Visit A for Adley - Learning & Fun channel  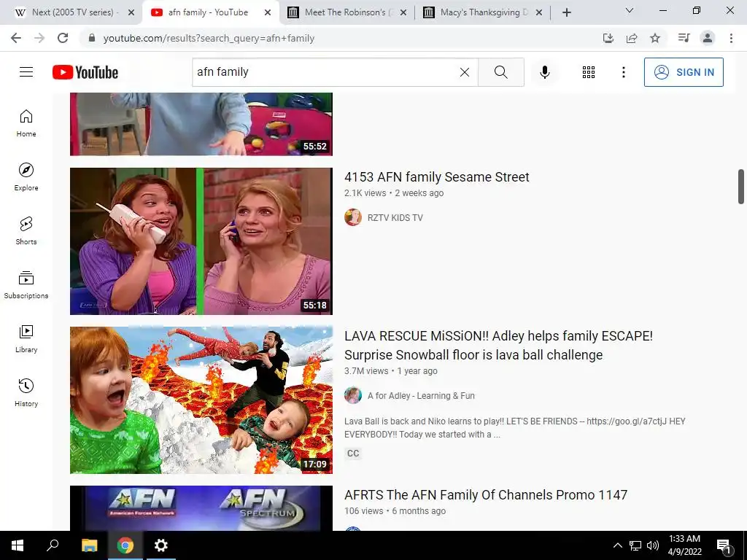point(421,396)
